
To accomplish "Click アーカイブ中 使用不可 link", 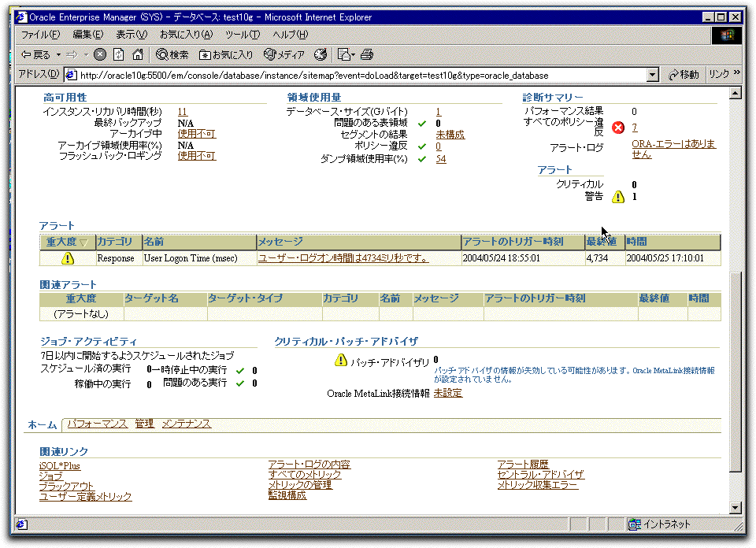I will click(197, 134).
